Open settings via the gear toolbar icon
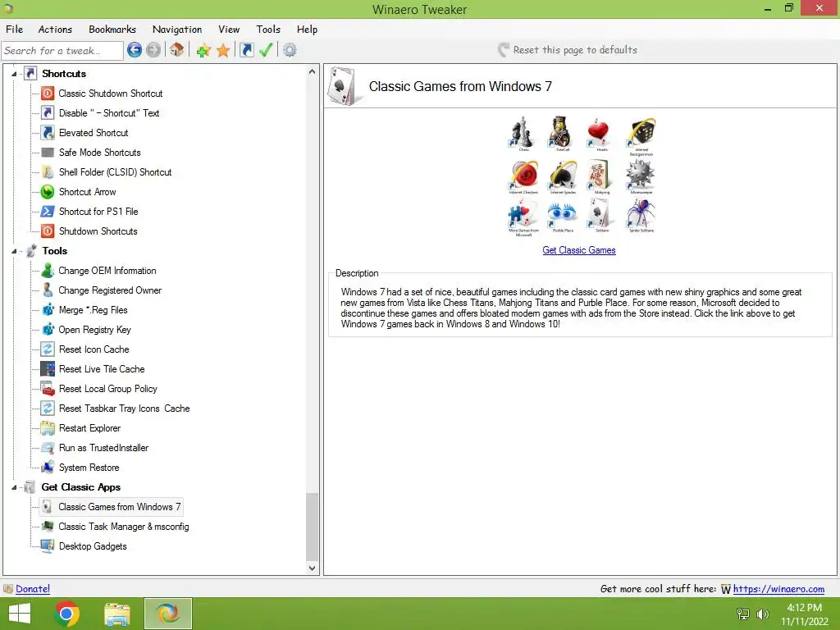840x630 pixels. pos(290,50)
